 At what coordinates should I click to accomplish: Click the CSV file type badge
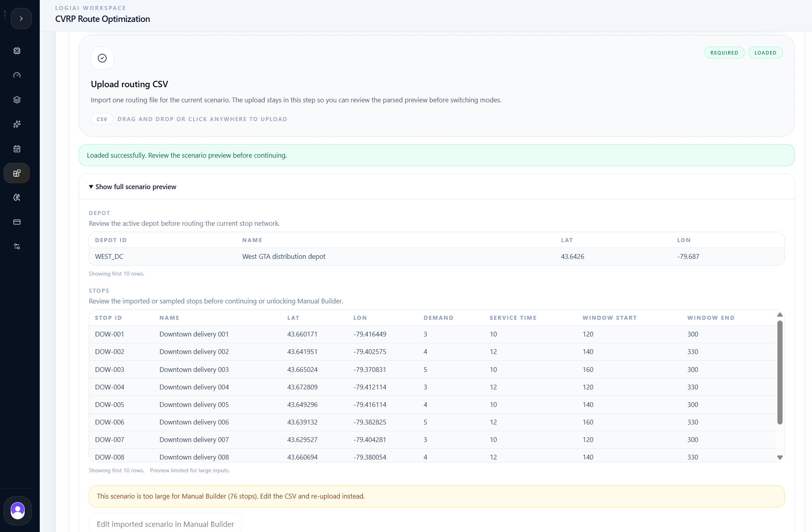[x=102, y=119]
